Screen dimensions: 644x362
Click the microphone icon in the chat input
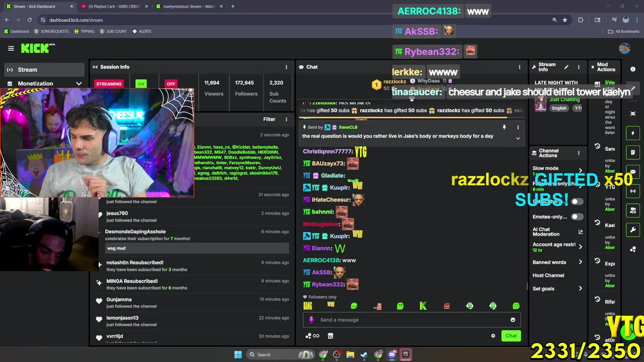point(311,320)
